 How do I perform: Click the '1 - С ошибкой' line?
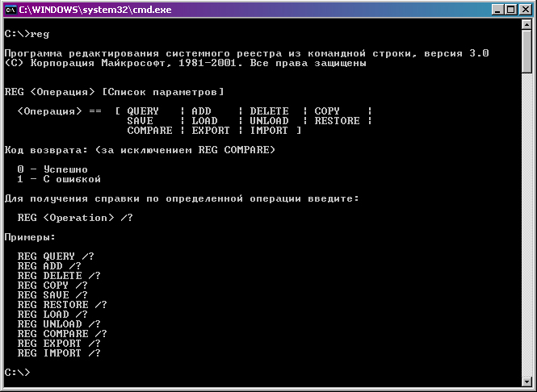click(59, 179)
